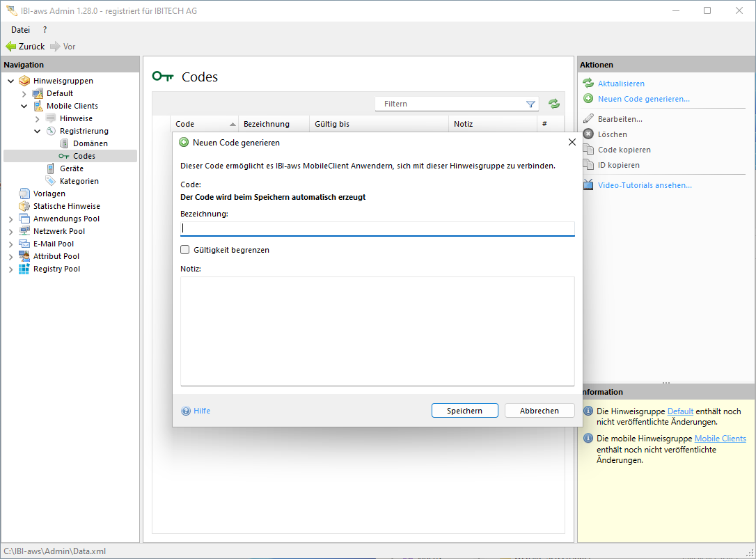Viewport: 756px width, 559px height.
Task: Click the green refresh icon beside filter
Action: pyautogui.click(x=553, y=104)
